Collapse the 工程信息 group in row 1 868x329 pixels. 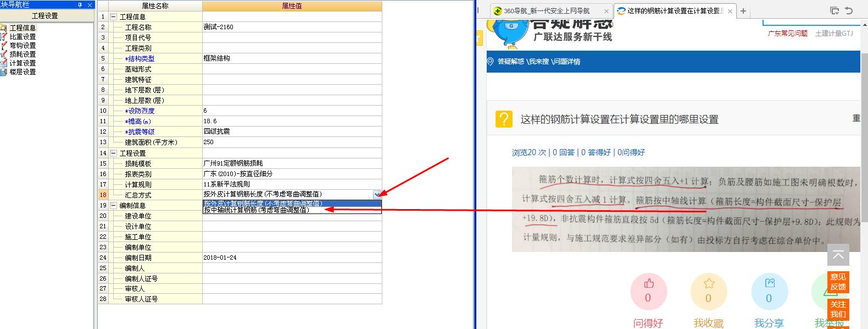click(x=114, y=17)
